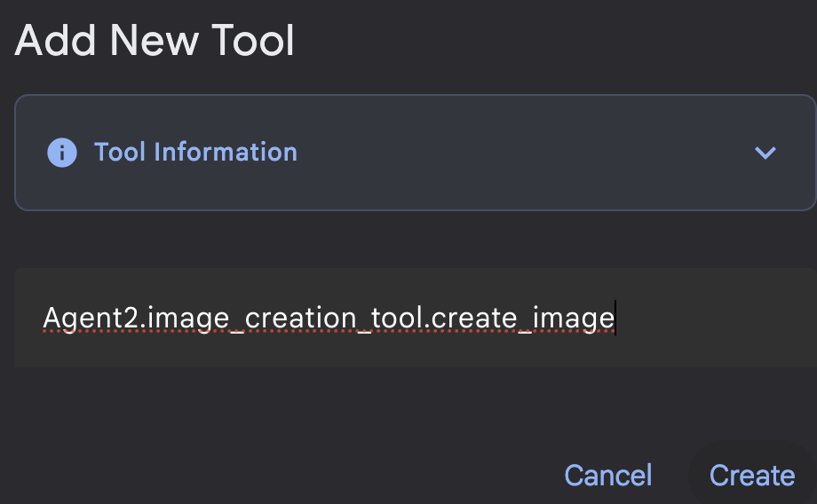Toggle the Tool Information section down arrow
817x504 pixels.
coord(765,153)
